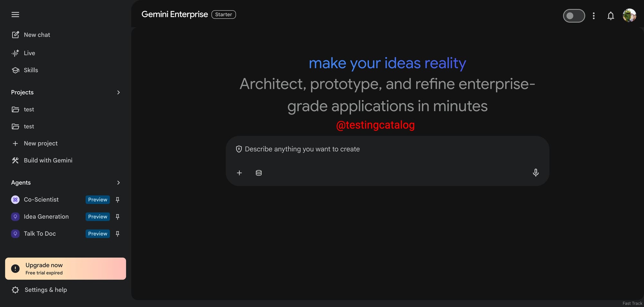This screenshot has height=307, width=644.
Task: Click the 'Describe anything you want to create' field
Action: pyautogui.click(x=386, y=149)
